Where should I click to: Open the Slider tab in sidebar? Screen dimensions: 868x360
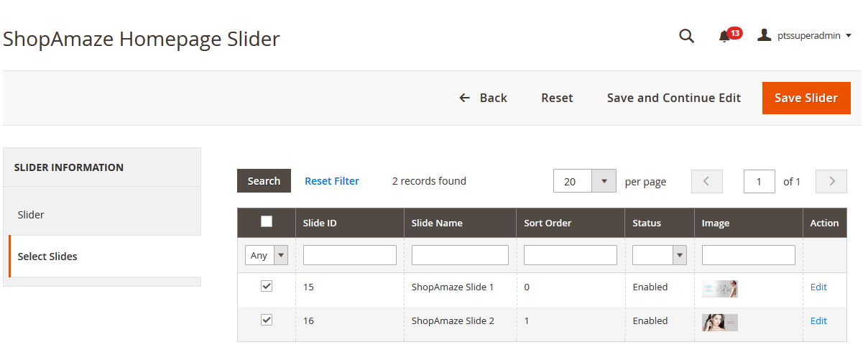point(105,214)
